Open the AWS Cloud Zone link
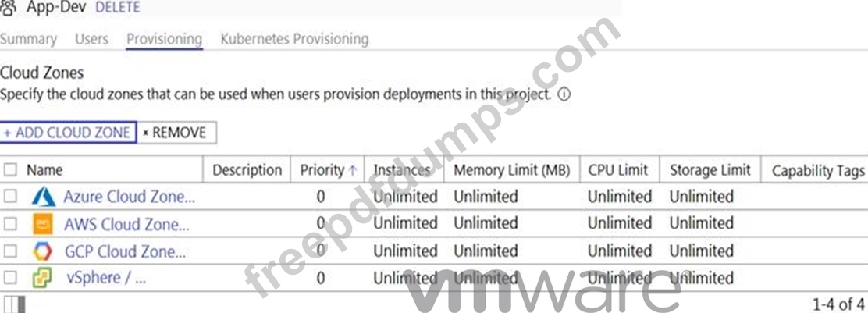Image resolution: width=868 pixels, height=313 pixels. [126, 224]
